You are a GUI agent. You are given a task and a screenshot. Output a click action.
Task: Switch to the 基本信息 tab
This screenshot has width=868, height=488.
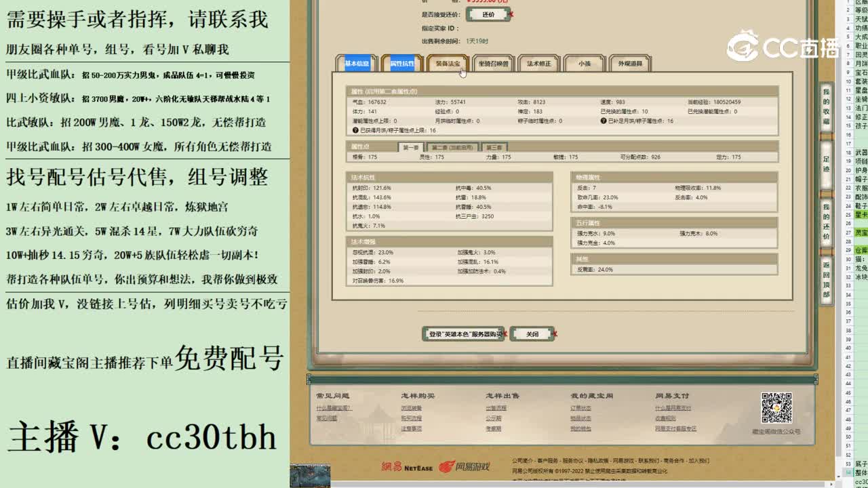click(x=356, y=62)
